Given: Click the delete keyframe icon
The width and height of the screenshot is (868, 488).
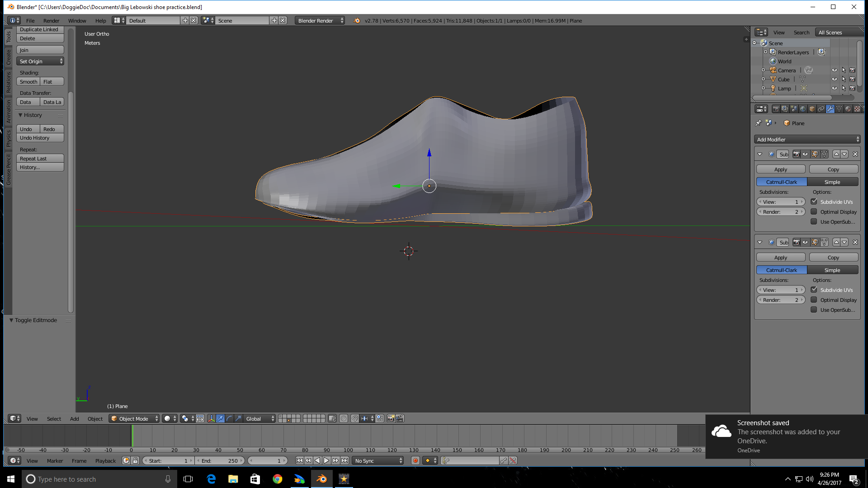Looking at the screenshot, I should 513,461.
